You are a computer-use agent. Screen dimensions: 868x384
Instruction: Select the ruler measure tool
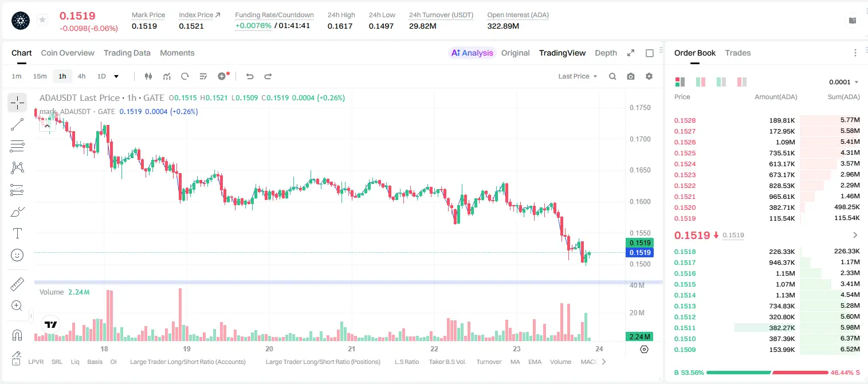(x=17, y=284)
